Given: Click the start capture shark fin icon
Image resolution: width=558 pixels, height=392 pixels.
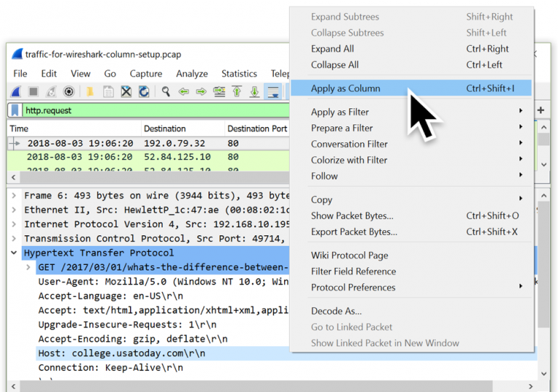Looking at the screenshot, I should pyautogui.click(x=15, y=91).
